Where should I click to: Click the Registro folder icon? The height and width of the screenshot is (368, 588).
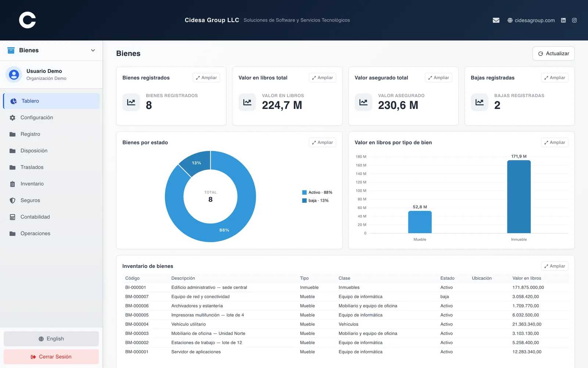point(12,134)
